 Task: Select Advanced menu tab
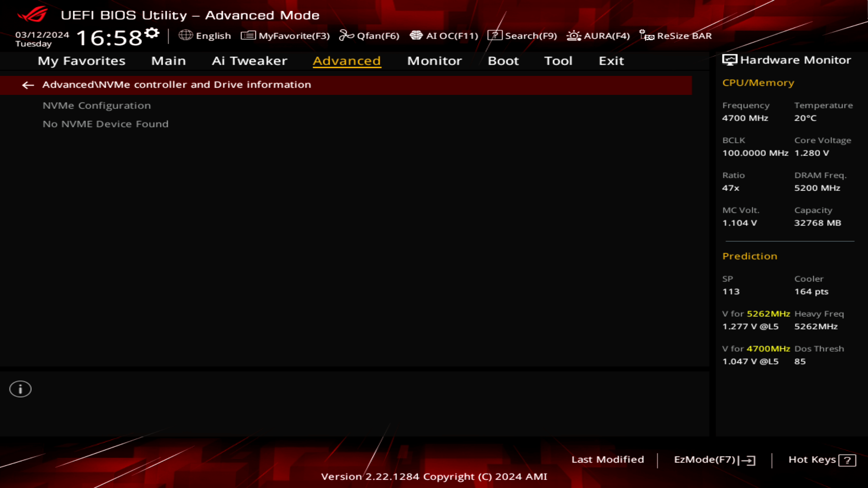pyautogui.click(x=347, y=60)
